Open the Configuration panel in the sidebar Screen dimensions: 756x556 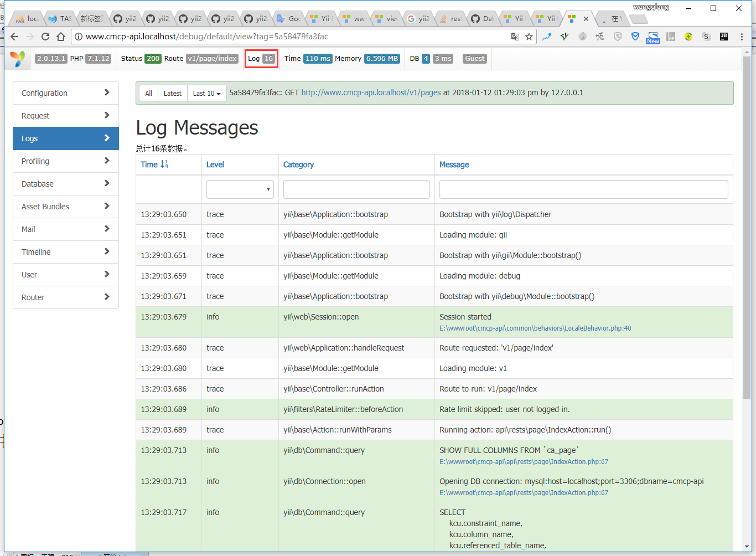[x=66, y=93]
